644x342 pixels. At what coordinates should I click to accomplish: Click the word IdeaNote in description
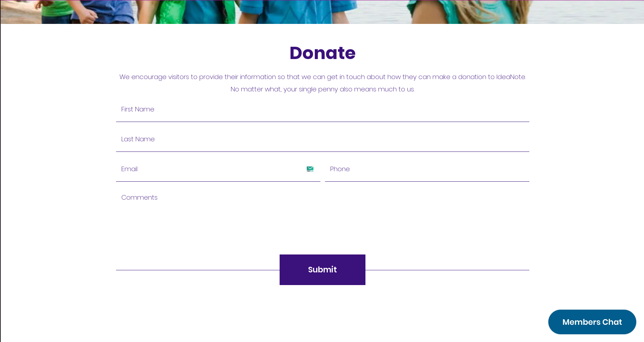pyautogui.click(x=511, y=77)
